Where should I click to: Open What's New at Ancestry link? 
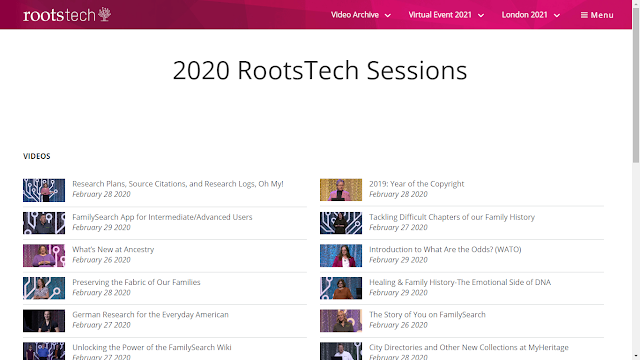pos(113,249)
